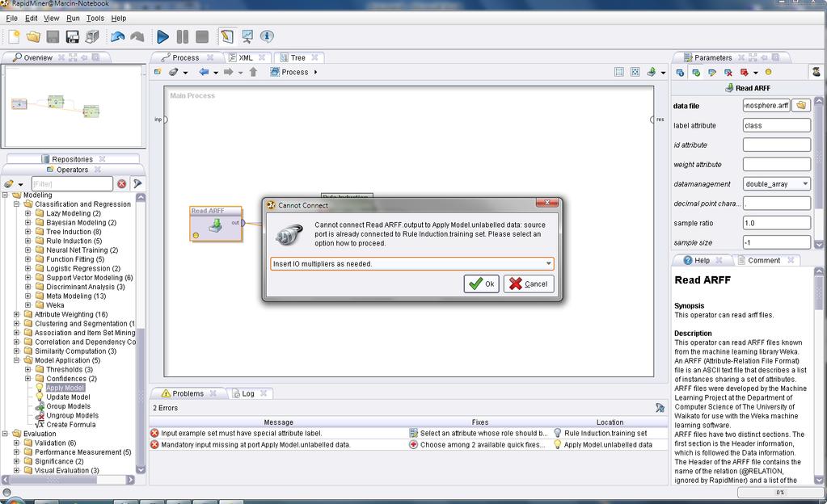827x504 pixels.
Task: Click the pencil edit icon in Parameters toolbar
Action: [712, 72]
